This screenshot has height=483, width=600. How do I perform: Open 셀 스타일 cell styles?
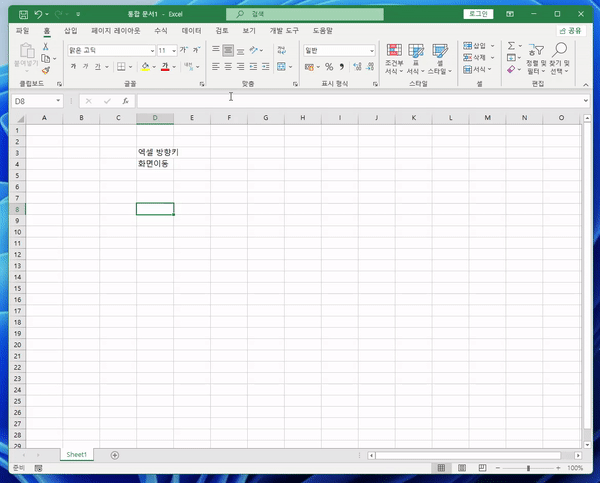(440, 59)
